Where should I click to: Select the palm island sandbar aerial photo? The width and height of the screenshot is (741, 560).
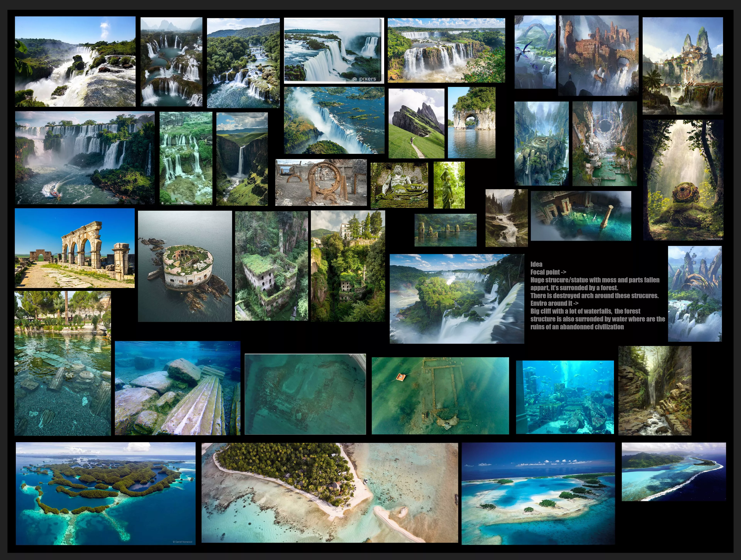pos(330,492)
